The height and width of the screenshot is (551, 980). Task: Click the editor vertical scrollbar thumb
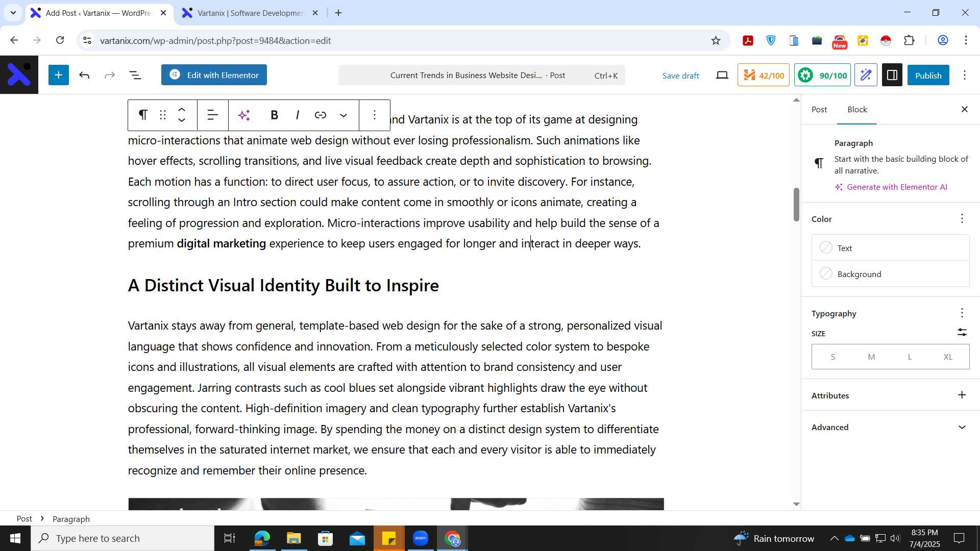796,204
